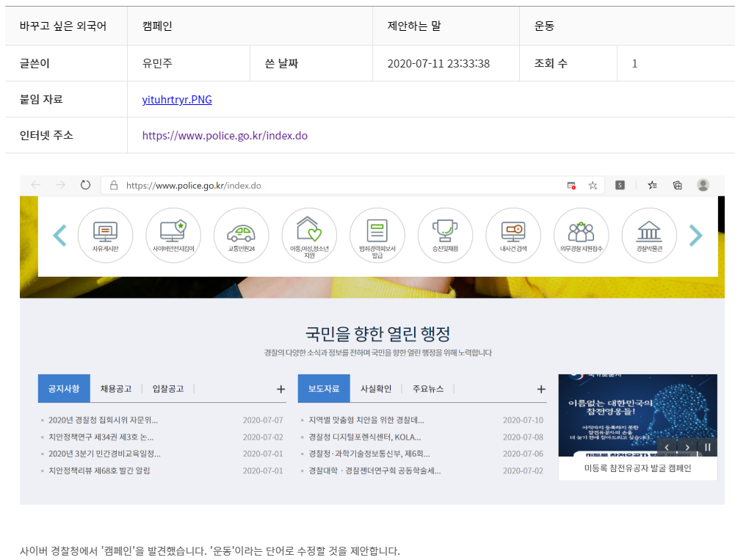The height and width of the screenshot is (560, 735).
Task: Expand 보도자료 list with the plus button
Action: 541,389
